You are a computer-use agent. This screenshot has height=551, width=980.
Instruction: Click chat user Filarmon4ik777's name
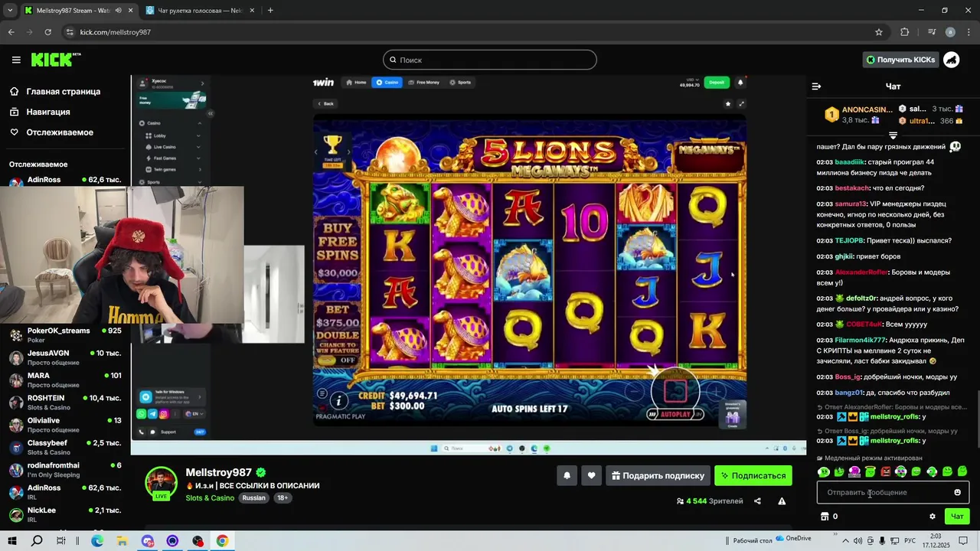pyautogui.click(x=861, y=340)
